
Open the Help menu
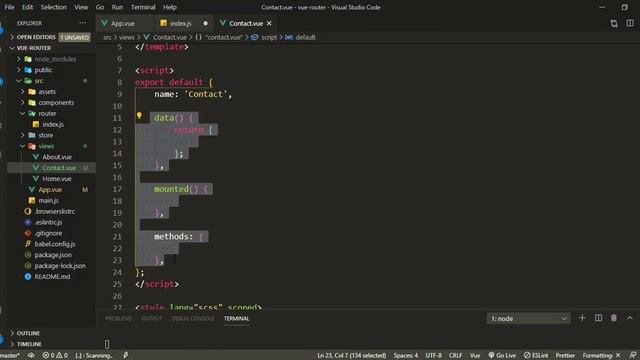[170, 7]
